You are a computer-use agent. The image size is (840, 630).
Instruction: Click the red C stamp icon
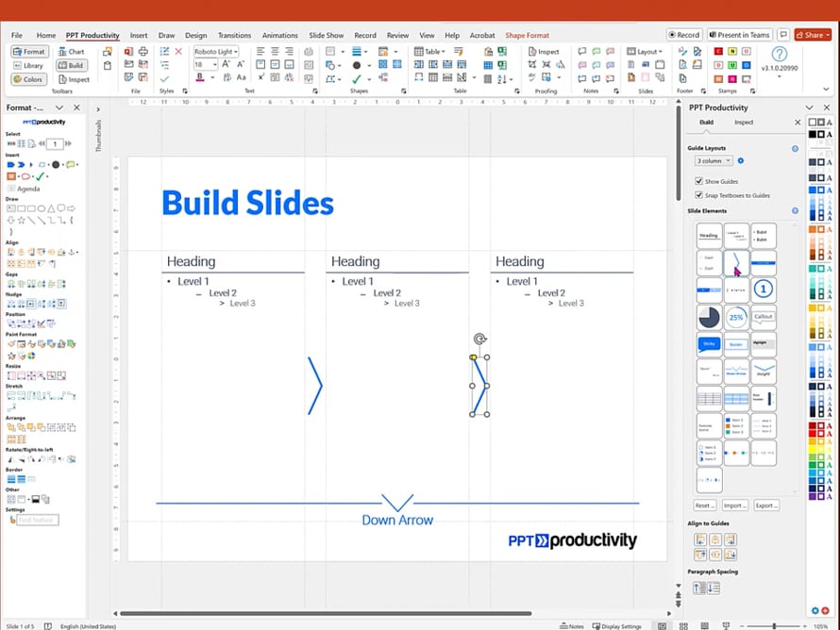(718, 51)
